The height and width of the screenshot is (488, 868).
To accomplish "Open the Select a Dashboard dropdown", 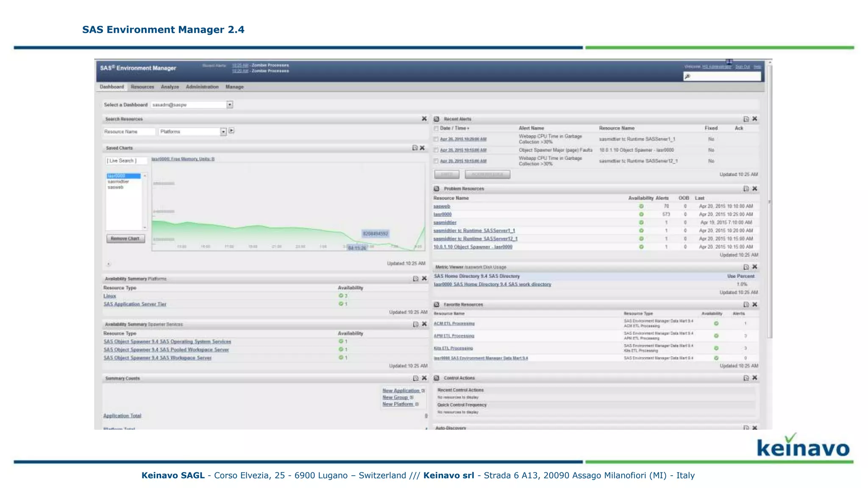I will coord(230,105).
